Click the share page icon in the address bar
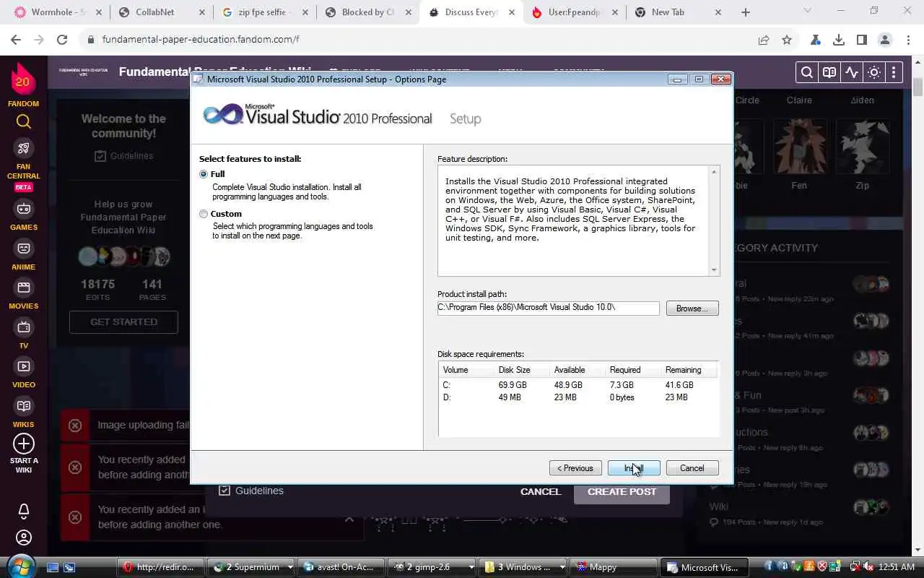Image resolution: width=924 pixels, height=578 pixels. tap(764, 40)
